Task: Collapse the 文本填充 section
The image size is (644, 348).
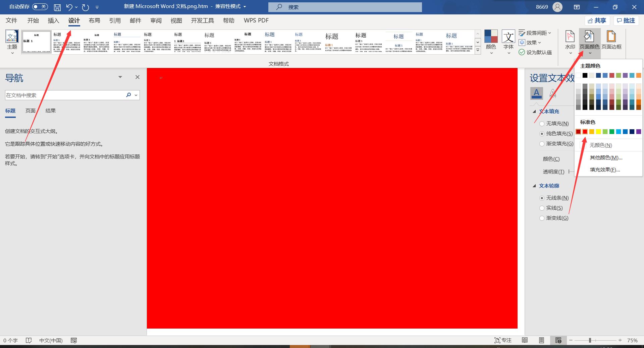Action: click(x=534, y=112)
